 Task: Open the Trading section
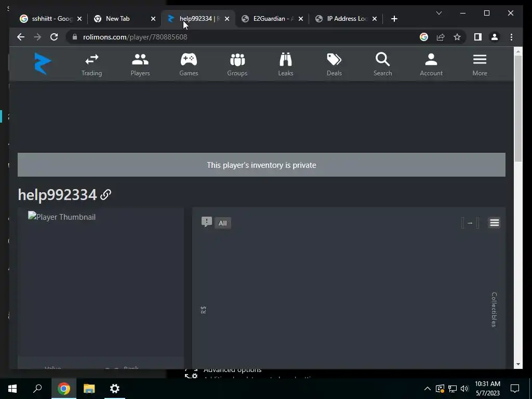(x=91, y=65)
